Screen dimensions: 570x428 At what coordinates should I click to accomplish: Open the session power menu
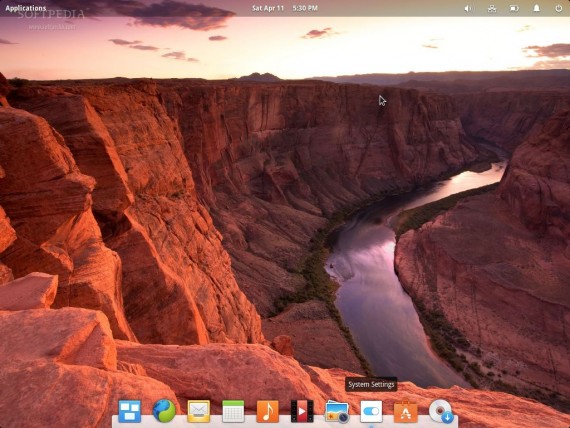[x=559, y=8]
